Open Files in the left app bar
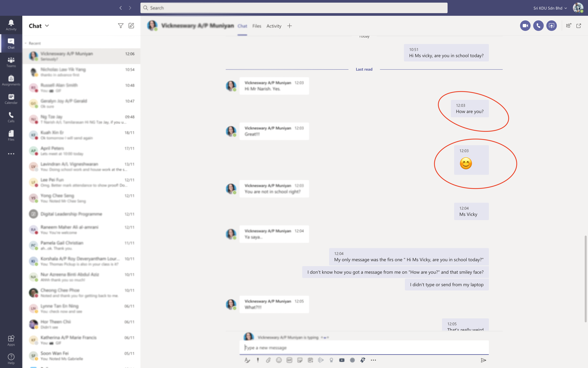The width and height of the screenshot is (588, 368). pos(11,136)
